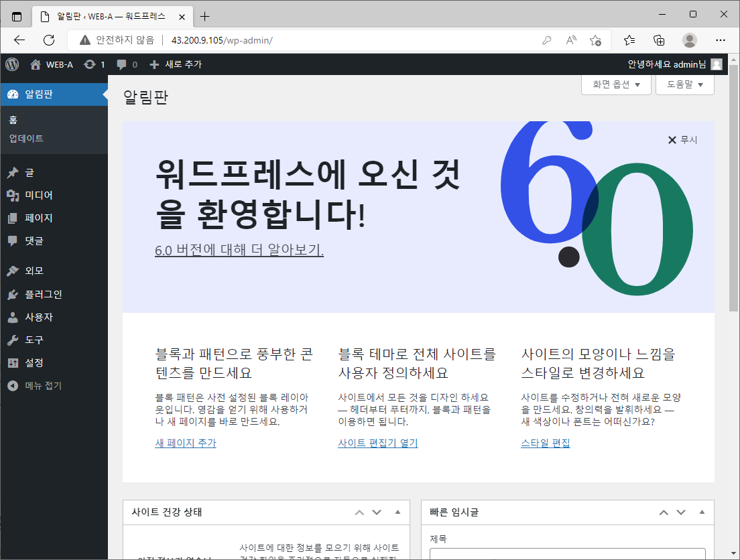The image size is (740, 560).
Task: Collapse the sidebar with 메뉴 접기 icon
Action: [13, 385]
